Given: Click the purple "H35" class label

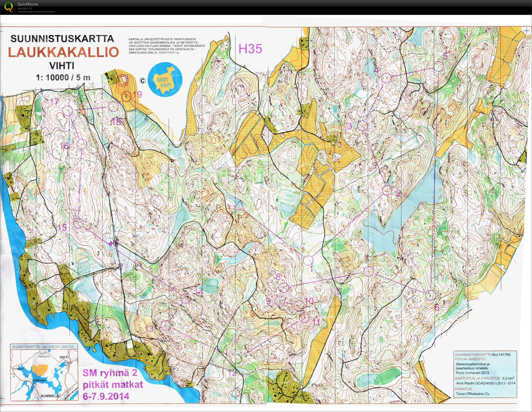Looking at the screenshot, I should click(250, 49).
